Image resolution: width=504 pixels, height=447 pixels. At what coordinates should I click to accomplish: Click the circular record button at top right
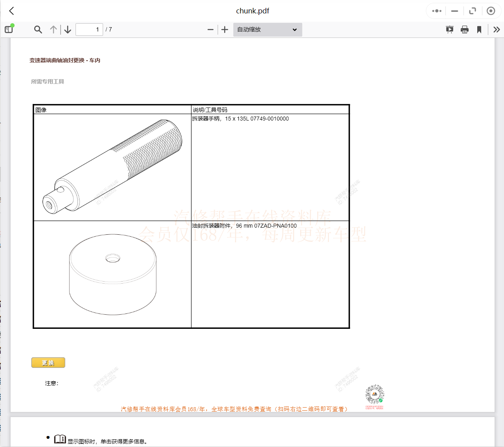tap(491, 11)
